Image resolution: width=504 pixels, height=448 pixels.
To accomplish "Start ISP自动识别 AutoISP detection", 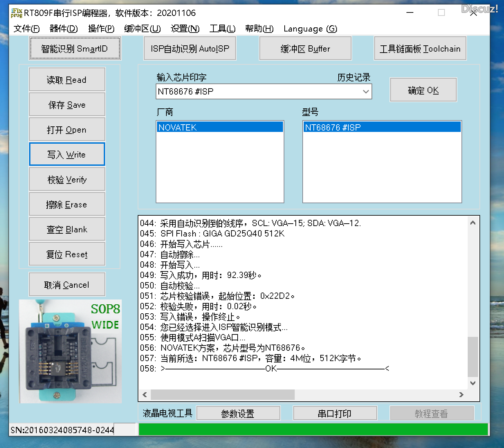I will tap(190, 48).
